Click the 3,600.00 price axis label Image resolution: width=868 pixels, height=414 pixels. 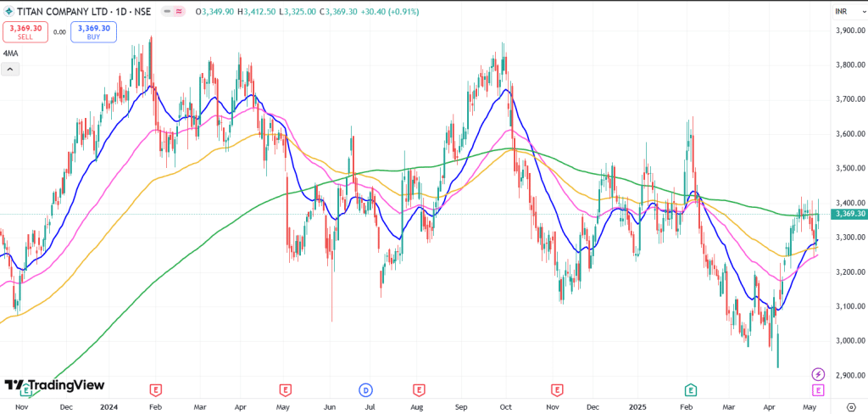click(x=849, y=134)
